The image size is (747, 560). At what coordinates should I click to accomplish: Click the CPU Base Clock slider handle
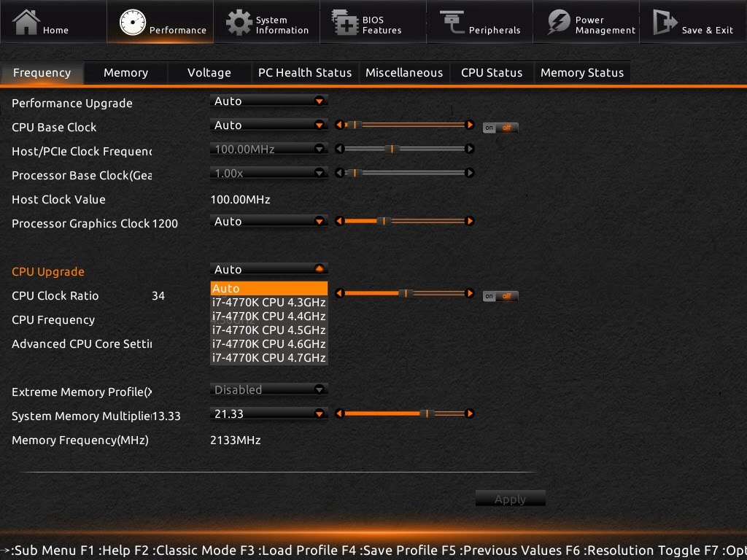tap(355, 125)
